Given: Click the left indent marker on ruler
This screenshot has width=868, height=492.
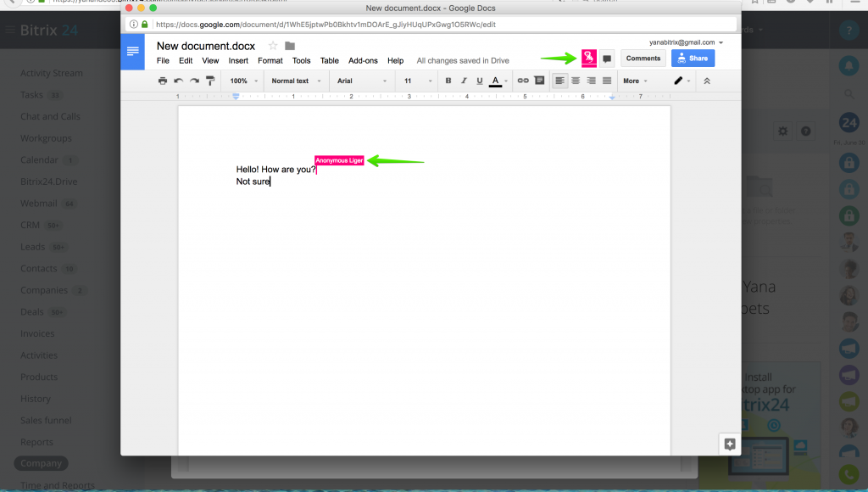Looking at the screenshot, I should 236,97.
